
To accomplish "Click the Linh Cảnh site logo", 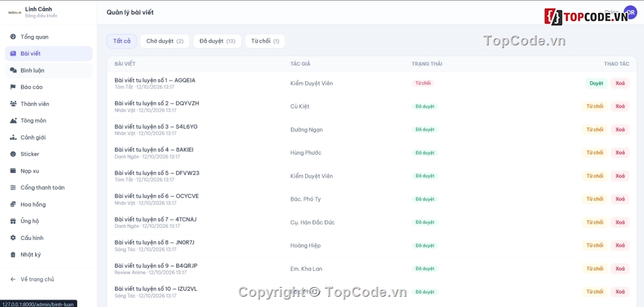I will coord(15,12).
